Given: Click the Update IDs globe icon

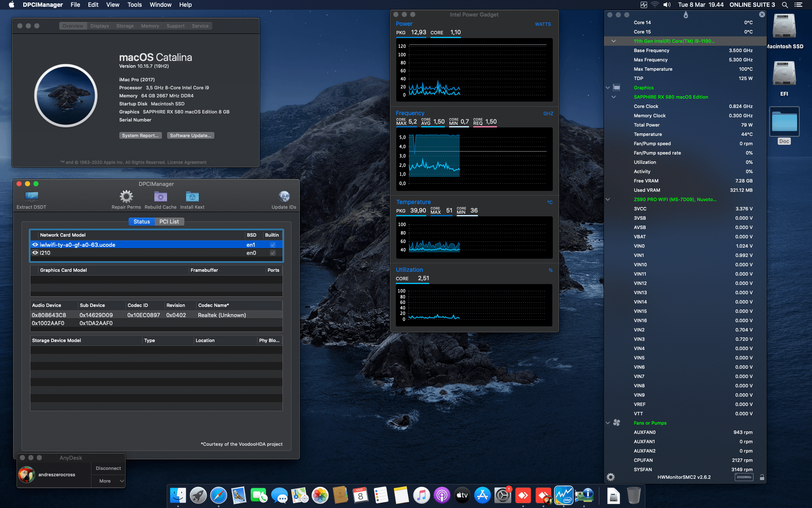Looking at the screenshot, I should click(284, 196).
